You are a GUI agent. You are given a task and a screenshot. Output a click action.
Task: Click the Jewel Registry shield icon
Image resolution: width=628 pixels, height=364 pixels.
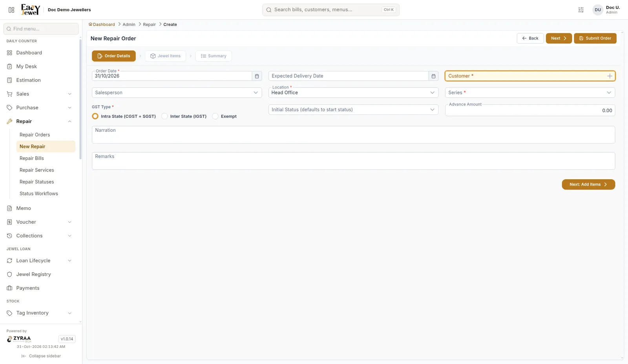click(9, 274)
